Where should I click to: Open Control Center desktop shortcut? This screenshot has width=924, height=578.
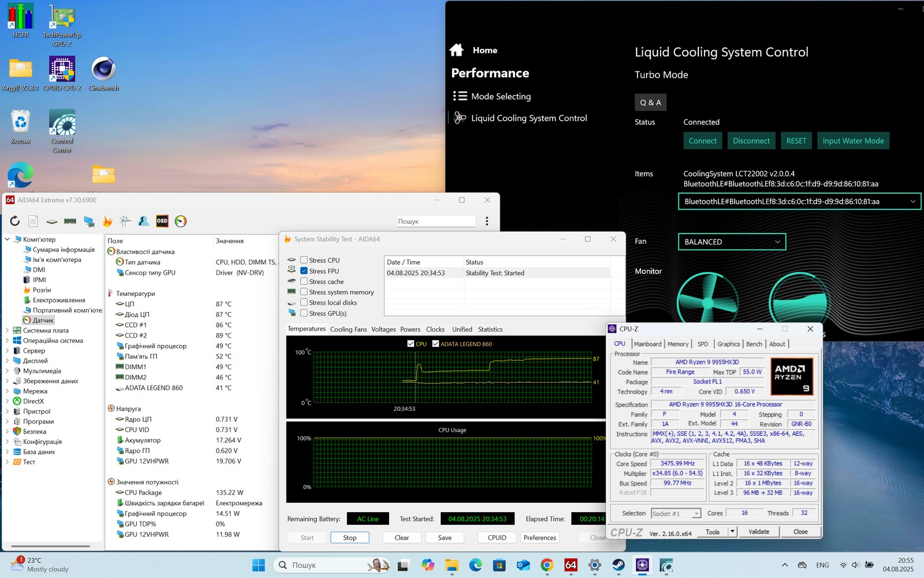(62, 131)
